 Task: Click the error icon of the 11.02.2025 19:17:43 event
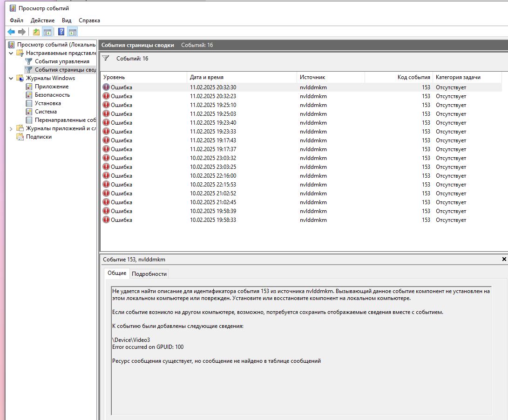click(x=106, y=140)
